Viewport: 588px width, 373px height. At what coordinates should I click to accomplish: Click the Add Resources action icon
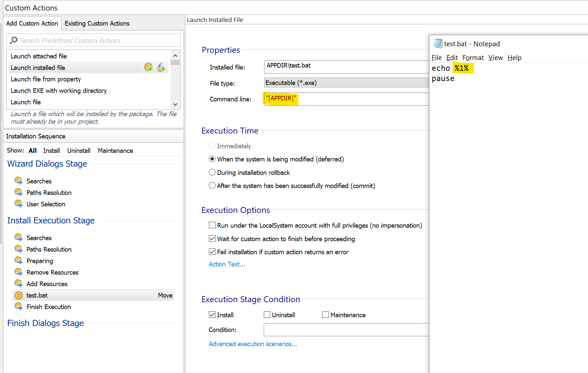[18, 283]
